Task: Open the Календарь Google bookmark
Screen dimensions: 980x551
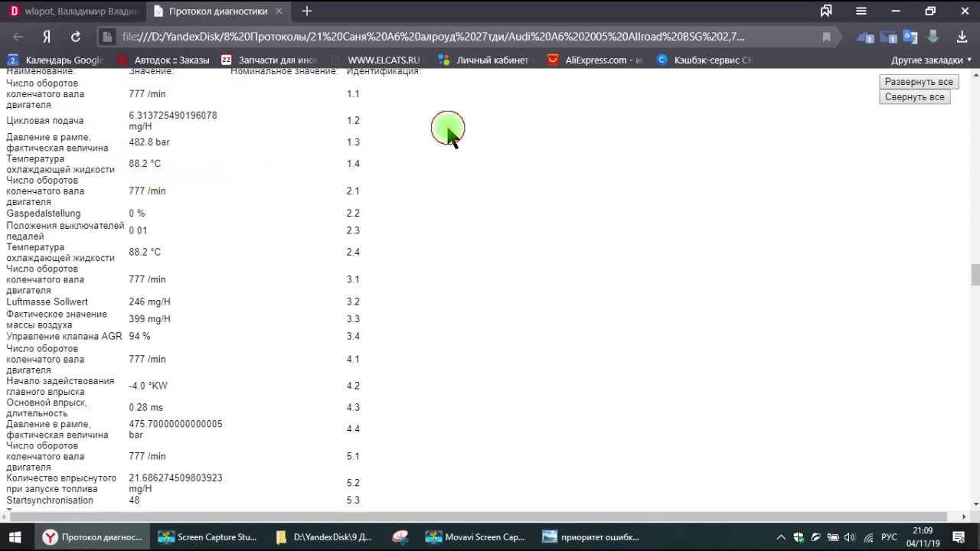Action: click(56, 60)
